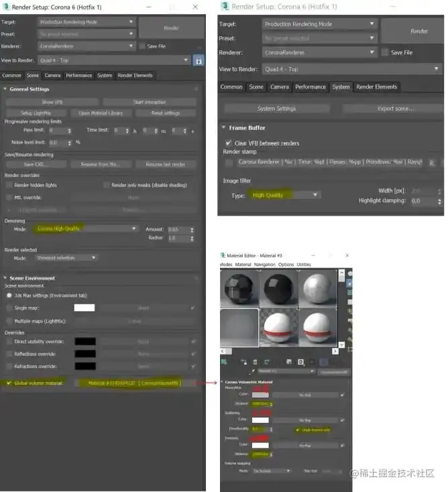Click Open Material Library button
This screenshot has width=448, height=492.
[101, 113]
